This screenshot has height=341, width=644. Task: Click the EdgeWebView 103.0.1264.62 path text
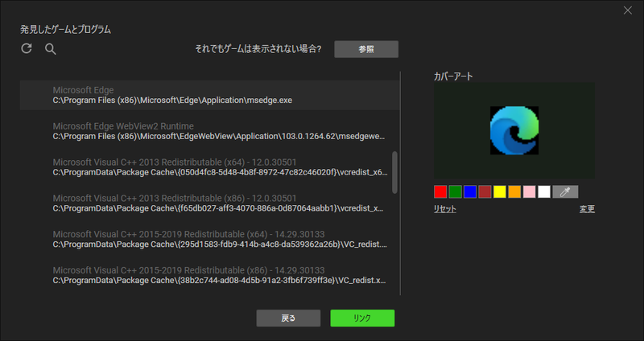click(219, 137)
